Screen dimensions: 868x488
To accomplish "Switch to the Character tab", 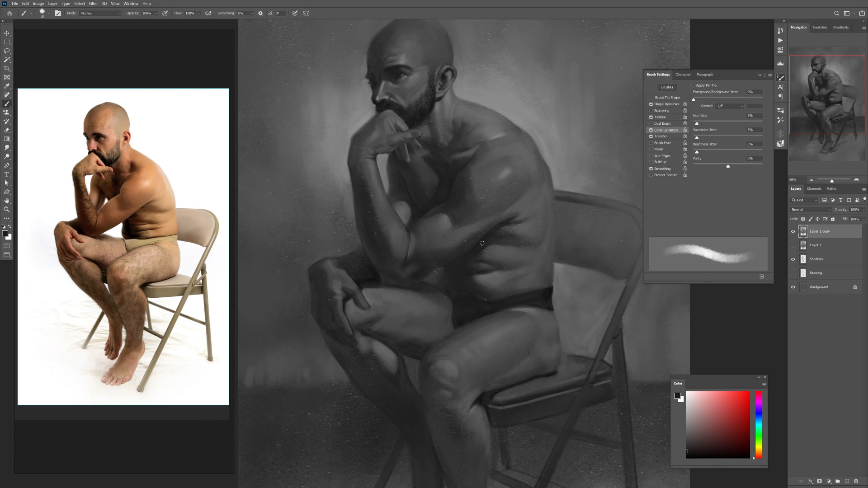I will (x=683, y=75).
